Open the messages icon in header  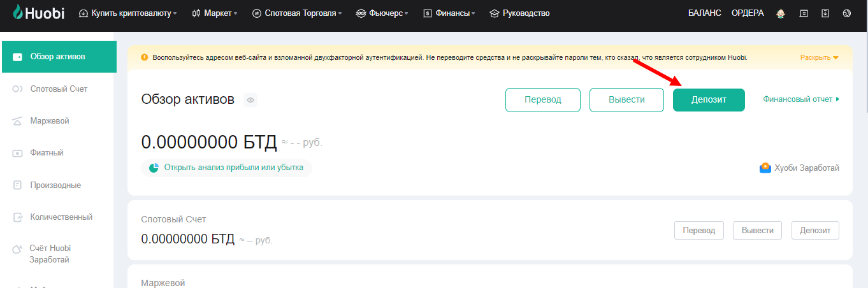click(x=804, y=13)
